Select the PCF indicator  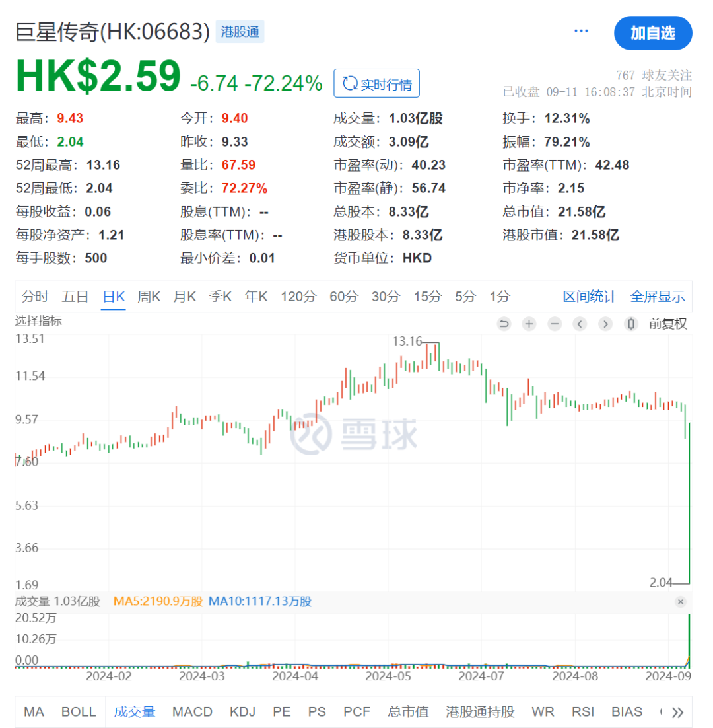click(x=356, y=711)
